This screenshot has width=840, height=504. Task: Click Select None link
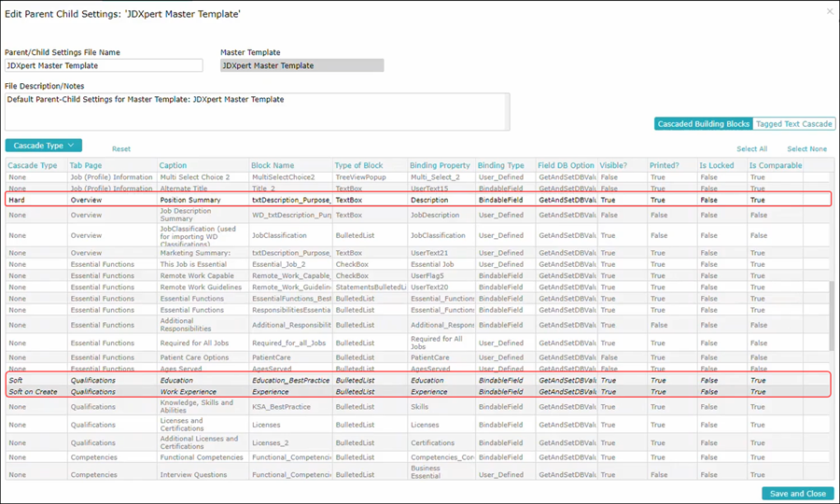click(x=806, y=149)
